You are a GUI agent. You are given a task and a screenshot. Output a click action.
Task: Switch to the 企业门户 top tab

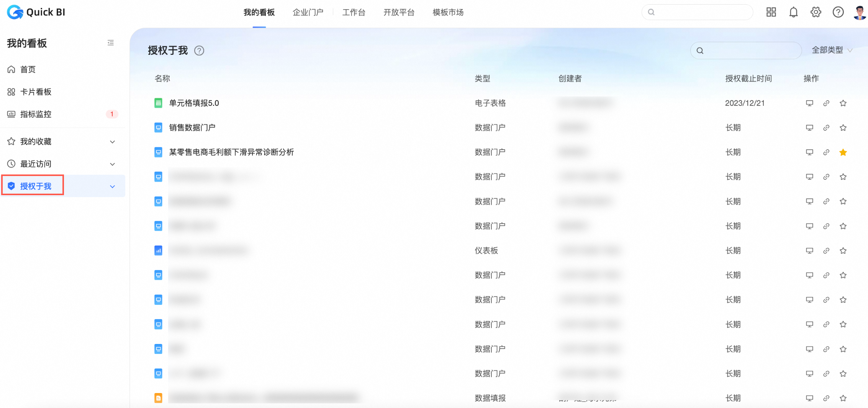(x=308, y=13)
